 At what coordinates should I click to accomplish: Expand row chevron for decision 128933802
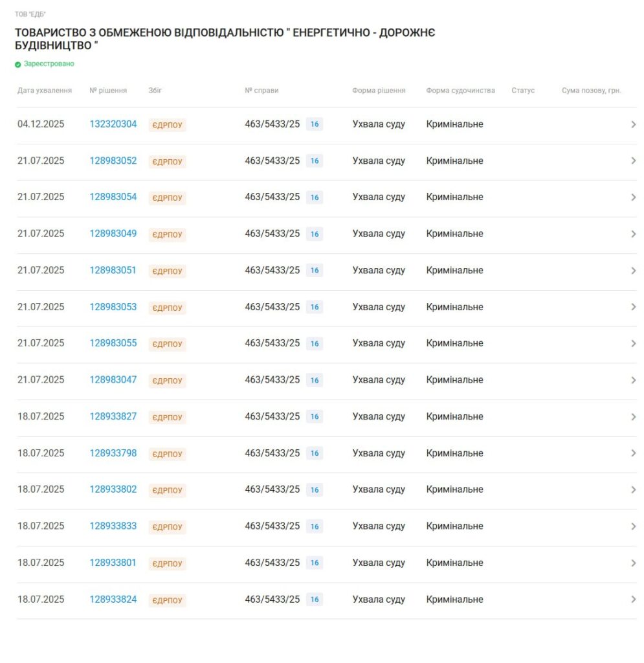(634, 489)
